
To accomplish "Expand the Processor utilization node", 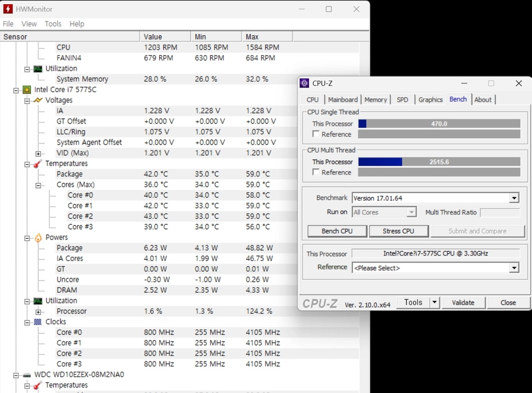I will click(38, 312).
